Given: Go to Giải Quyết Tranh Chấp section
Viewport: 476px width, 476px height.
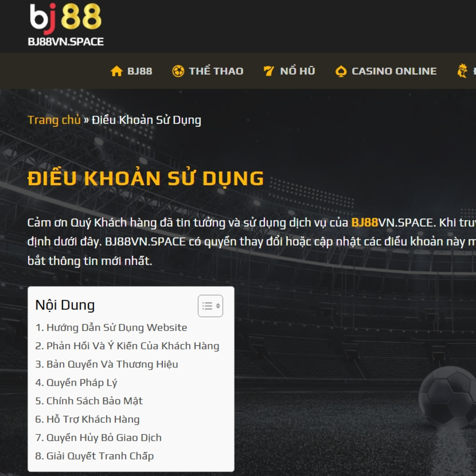Looking at the screenshot, I should 94,456.
